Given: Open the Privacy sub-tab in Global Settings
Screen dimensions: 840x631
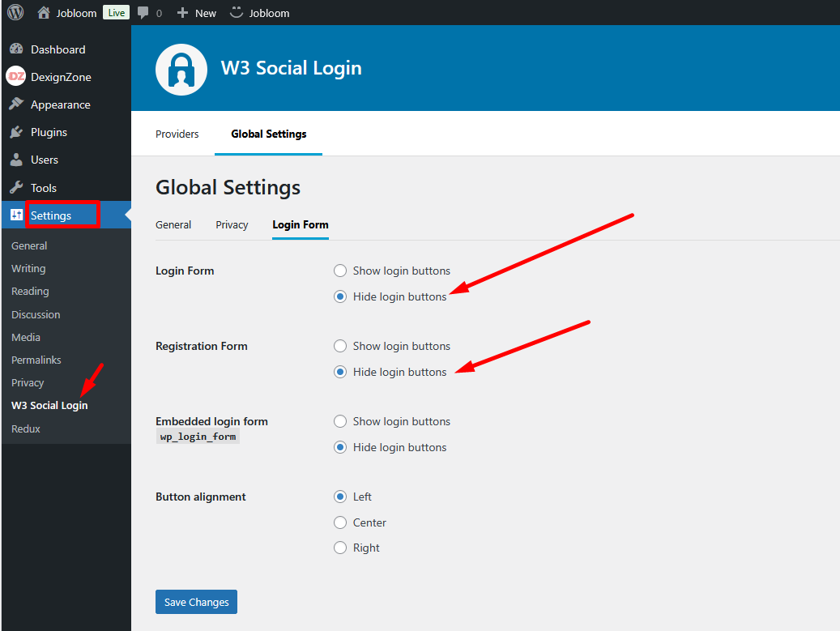Looking at the screenshot, I should (x=232, y=224).
